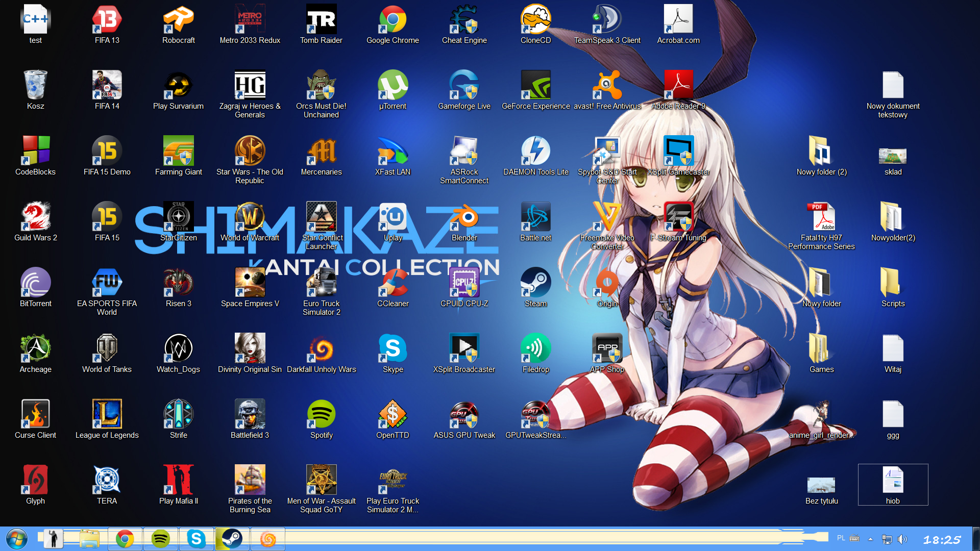The image size is (980, 551).
Task: Select the Origin desktop shortcut
Action: (x=607, y=287)
